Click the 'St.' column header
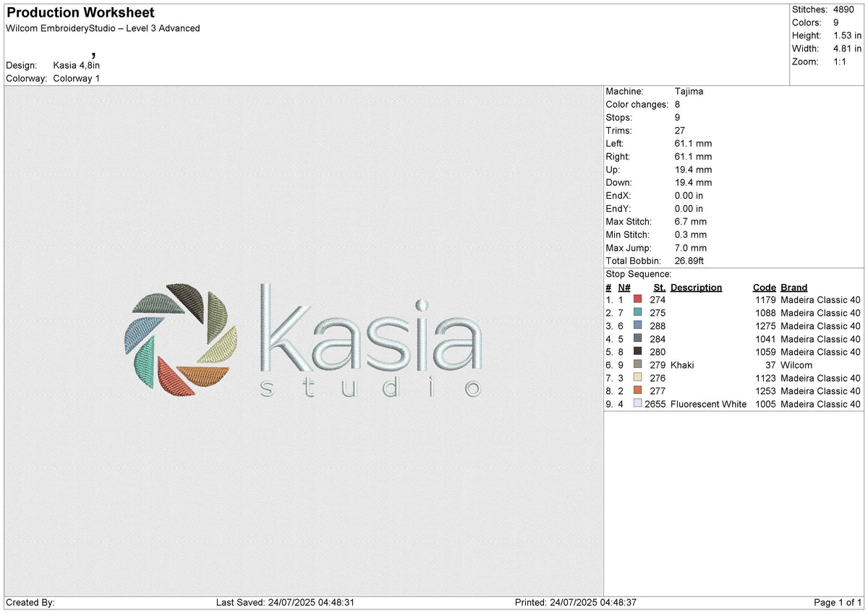The width and height of the screenshot is (868, 613). click(x=660, y=287)
